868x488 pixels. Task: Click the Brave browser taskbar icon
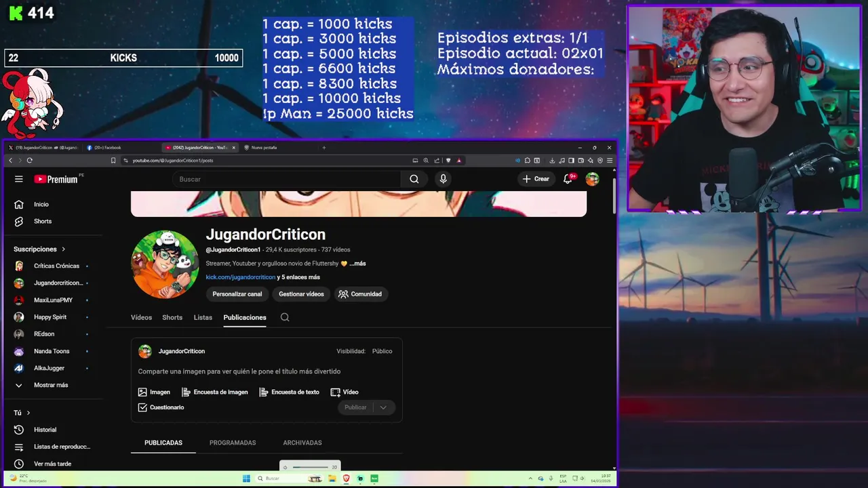pos(346,479)
